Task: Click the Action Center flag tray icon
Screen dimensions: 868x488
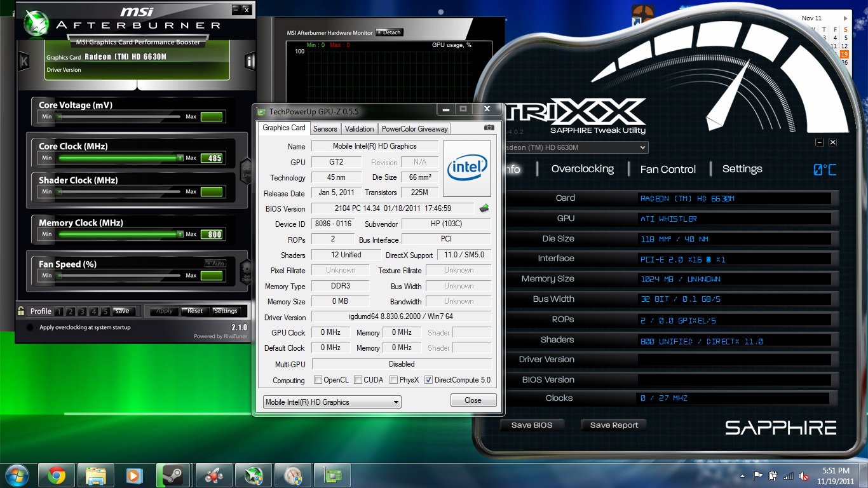Action: tap(758, 475)
